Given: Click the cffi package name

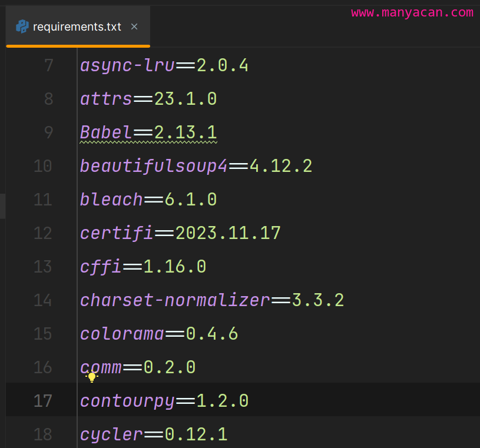Looking at the screenshot, I should tap(101, 267).
